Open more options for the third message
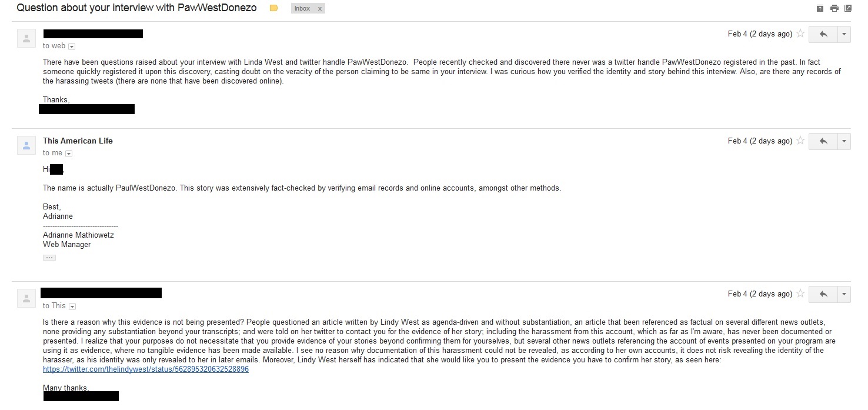 tap(844, 294)
